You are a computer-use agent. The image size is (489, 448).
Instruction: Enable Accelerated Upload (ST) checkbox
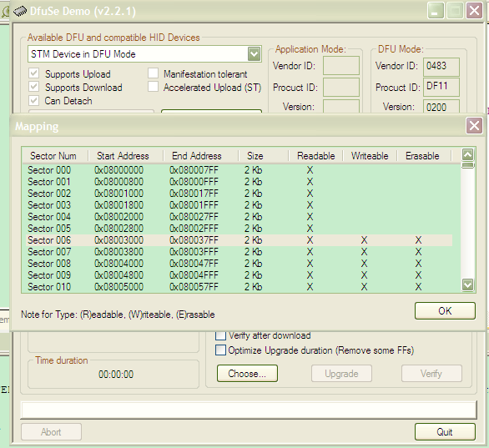coord(153,87)
